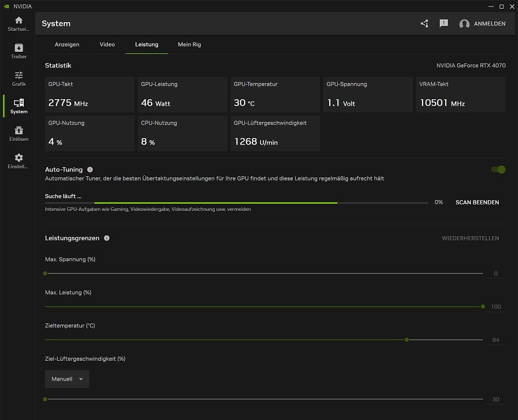Click the GPU-Leistung 46 Watt card
Viewport: 518px width, 420px height.
183,94
